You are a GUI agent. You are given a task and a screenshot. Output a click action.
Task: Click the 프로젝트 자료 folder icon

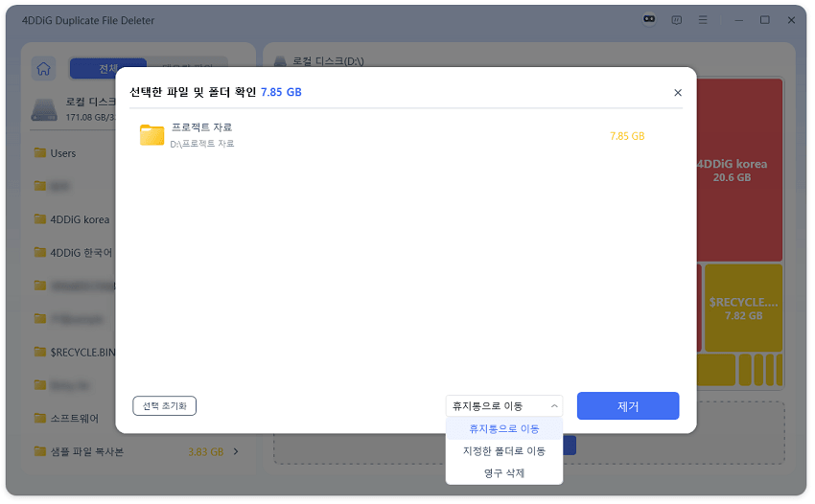pyautogui.click(x=151, y=135)
